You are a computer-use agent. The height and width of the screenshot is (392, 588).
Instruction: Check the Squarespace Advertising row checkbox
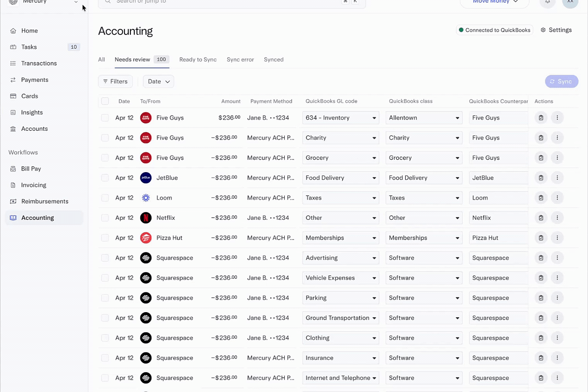click(105, 258)
